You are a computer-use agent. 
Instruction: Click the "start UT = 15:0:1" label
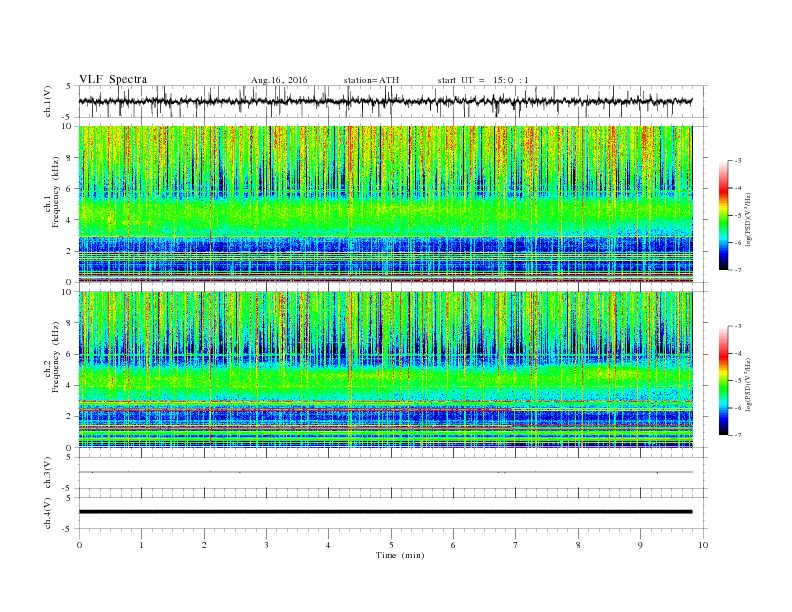coord(483,80)
